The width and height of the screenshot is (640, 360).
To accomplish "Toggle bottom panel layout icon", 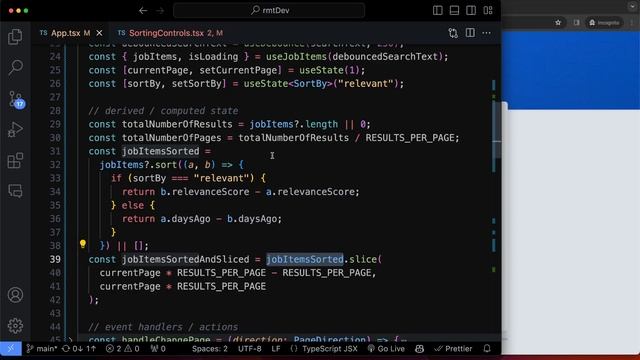I will (454, 11).
